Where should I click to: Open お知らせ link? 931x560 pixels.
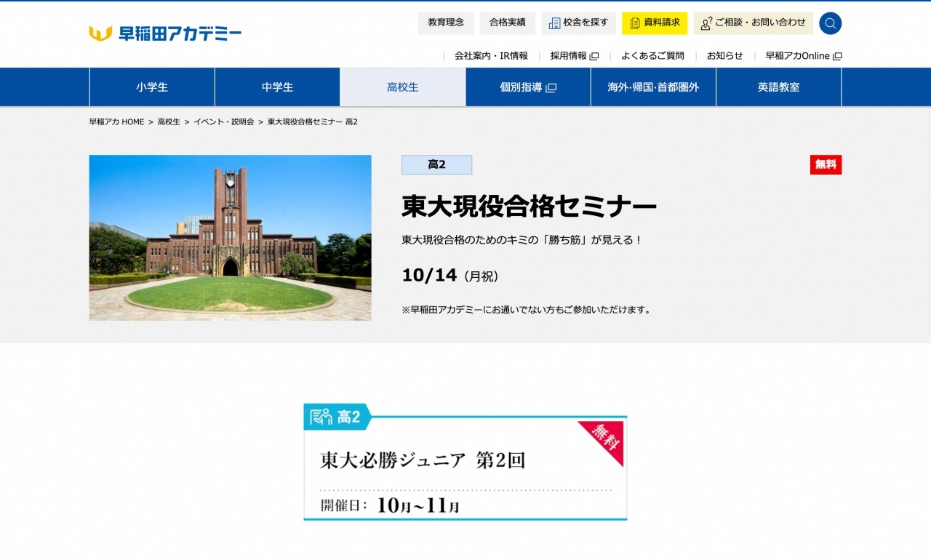tap(725, 56)
